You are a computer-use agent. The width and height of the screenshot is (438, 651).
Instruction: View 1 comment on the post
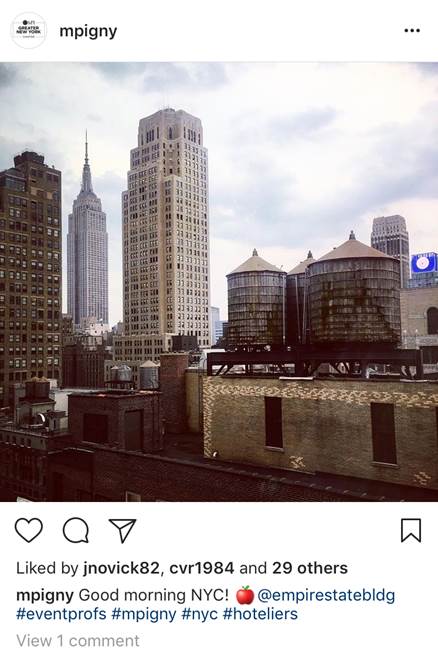[78, 641]
